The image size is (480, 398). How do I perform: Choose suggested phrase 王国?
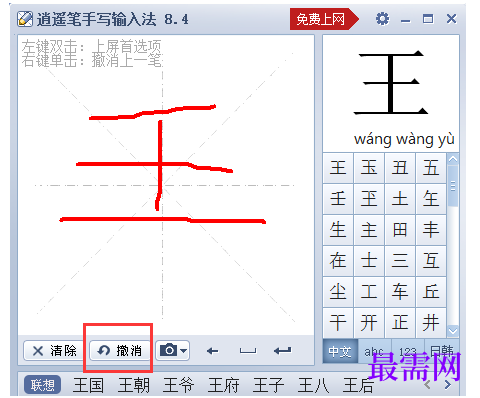88,385
